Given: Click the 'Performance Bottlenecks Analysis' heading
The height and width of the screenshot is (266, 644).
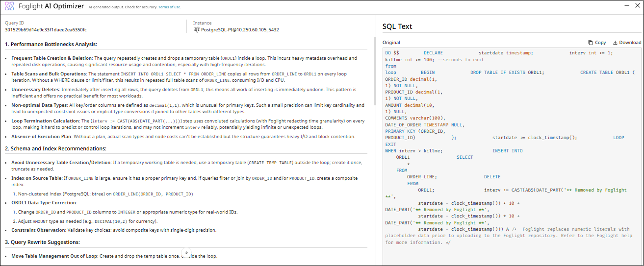Looking at the screenshot, I should pos(51,44).
